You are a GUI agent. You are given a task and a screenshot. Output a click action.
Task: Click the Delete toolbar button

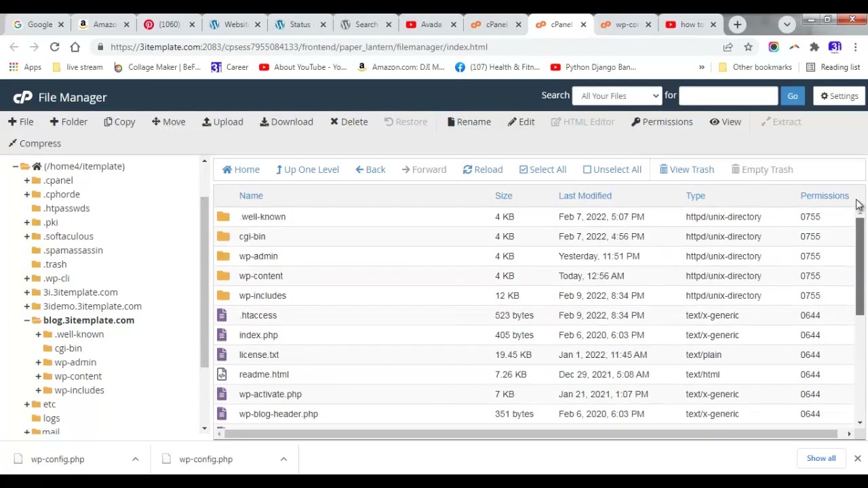tap(349, 122)
